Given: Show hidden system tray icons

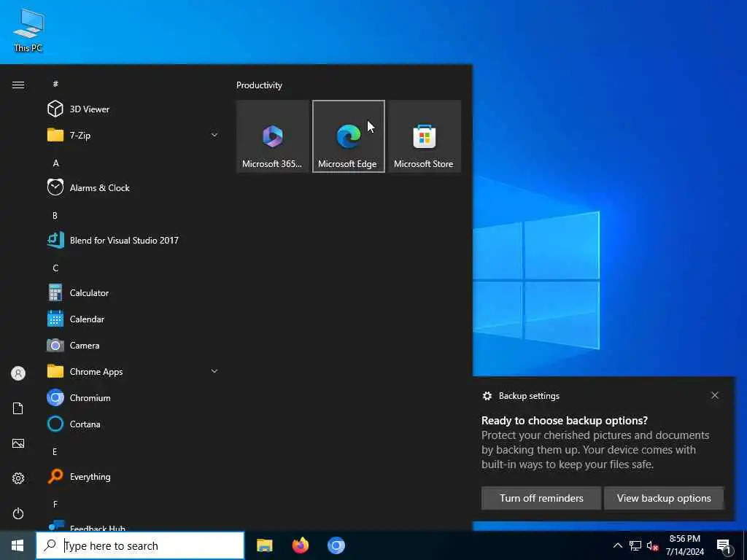Looking at the screenshot, I should [x=617, y=545].
